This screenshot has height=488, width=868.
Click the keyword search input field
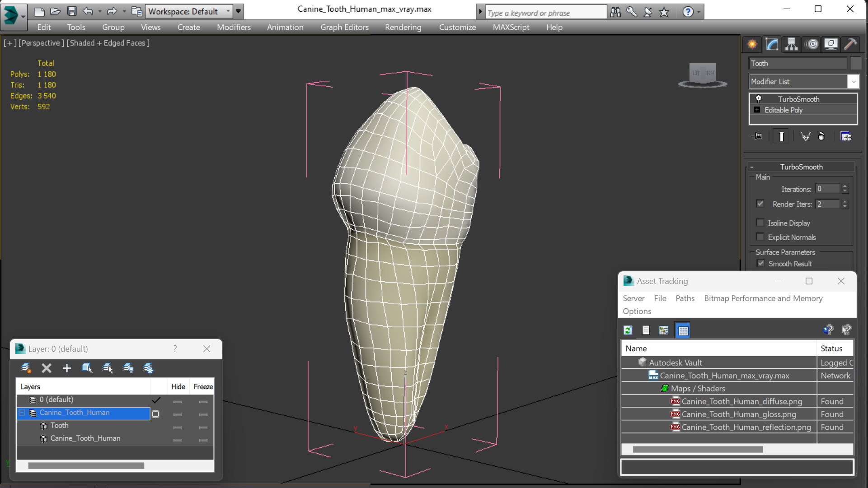pyautogui.click(x=546, y=13)
